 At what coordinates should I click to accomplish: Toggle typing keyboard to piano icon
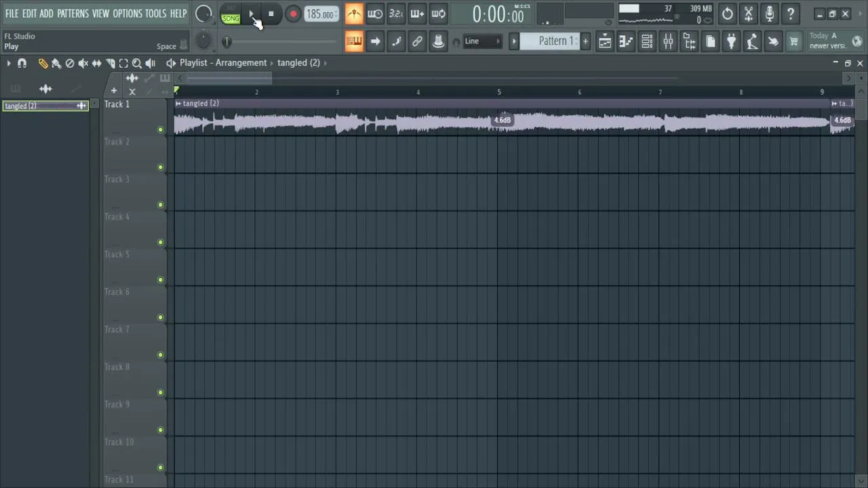pos(354,41)
